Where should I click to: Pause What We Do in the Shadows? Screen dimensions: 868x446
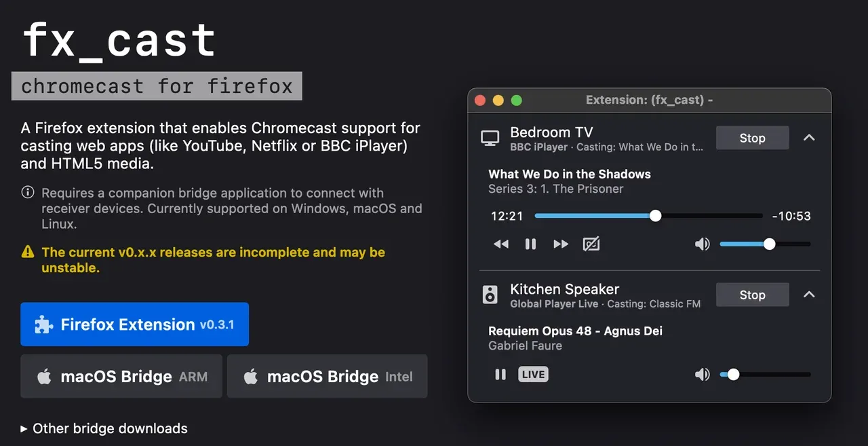click(x=531, y=244)
